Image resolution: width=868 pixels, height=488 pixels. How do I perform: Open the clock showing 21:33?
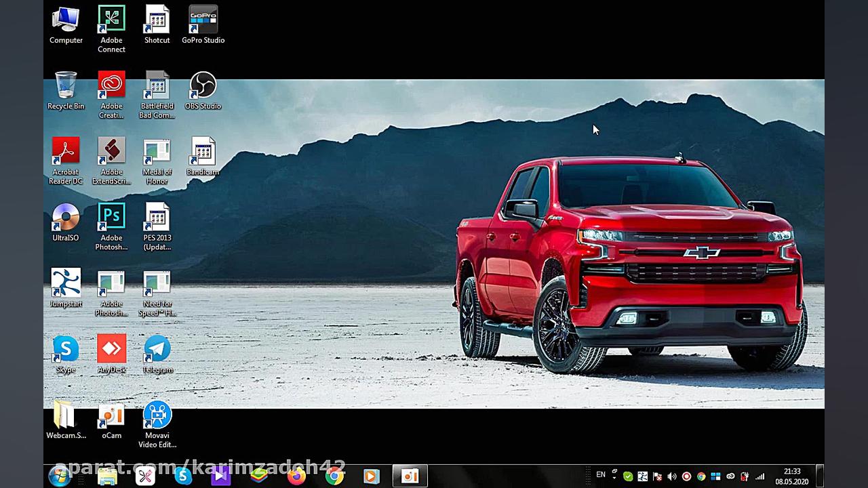pyautogui.click(x=792, y=476)
